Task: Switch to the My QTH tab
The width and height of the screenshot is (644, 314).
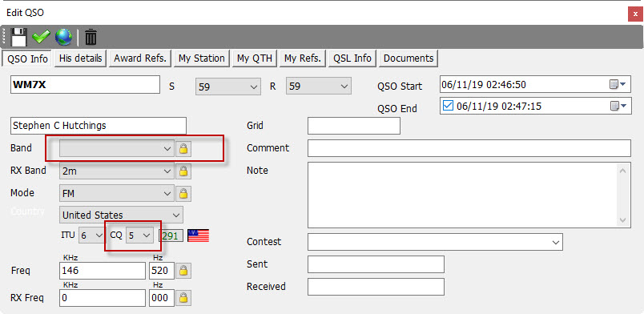Action: pyautogui.click(x=255, y=58)
